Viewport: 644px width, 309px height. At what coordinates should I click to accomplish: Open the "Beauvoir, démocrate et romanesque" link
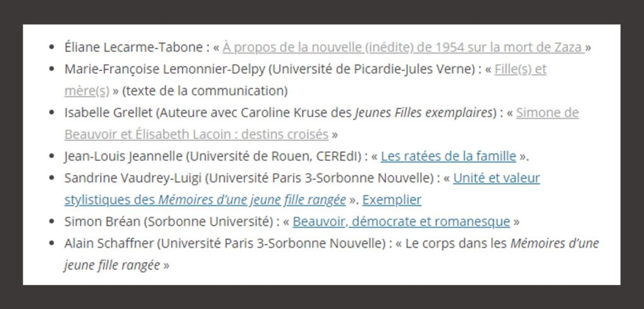[401, 222]
